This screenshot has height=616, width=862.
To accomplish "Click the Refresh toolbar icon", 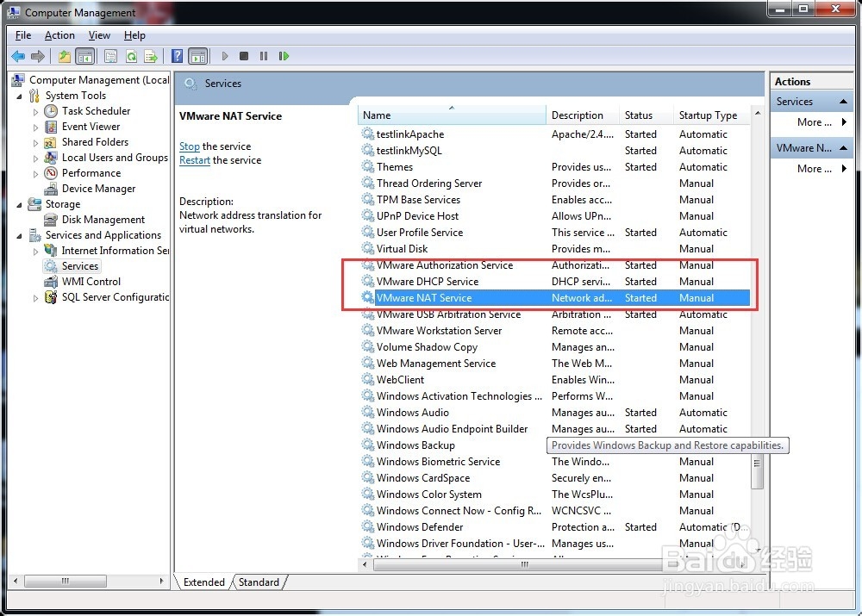I will [x=131, y=56].
